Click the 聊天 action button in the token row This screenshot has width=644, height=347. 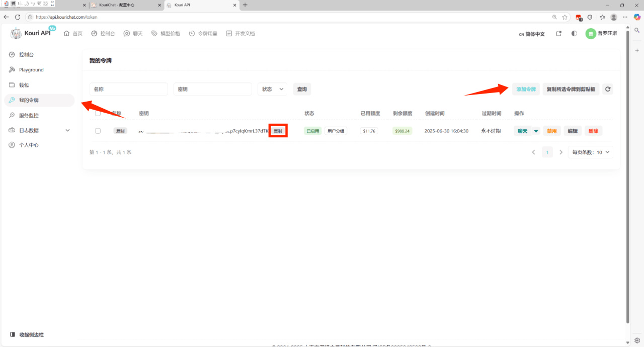coord(523,131)
